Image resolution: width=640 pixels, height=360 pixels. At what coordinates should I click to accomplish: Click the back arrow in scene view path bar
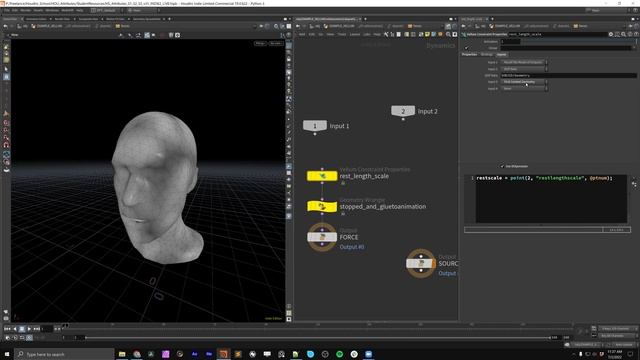5,26
